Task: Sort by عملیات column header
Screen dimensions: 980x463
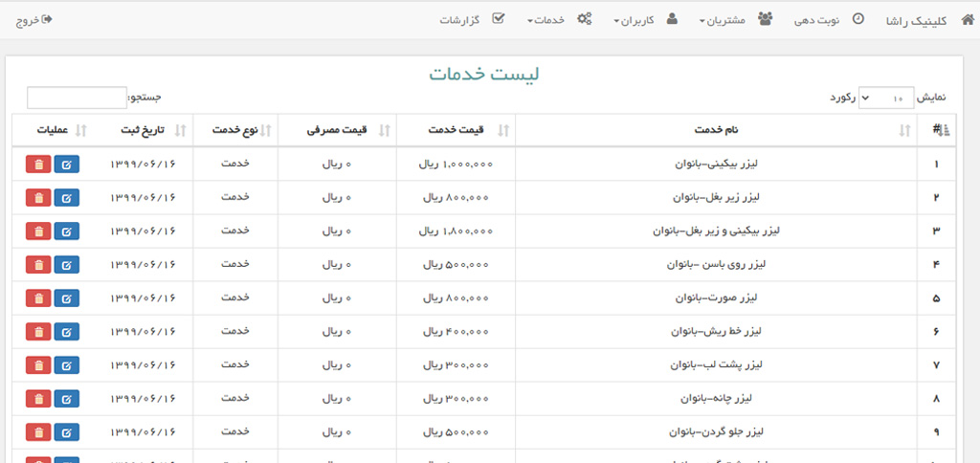Action: click(54, 130)
